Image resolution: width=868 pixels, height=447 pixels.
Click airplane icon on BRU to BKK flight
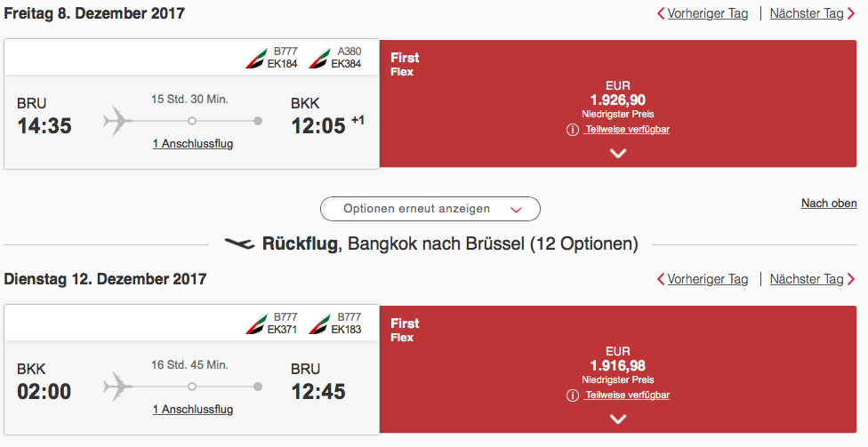point(118,121)
